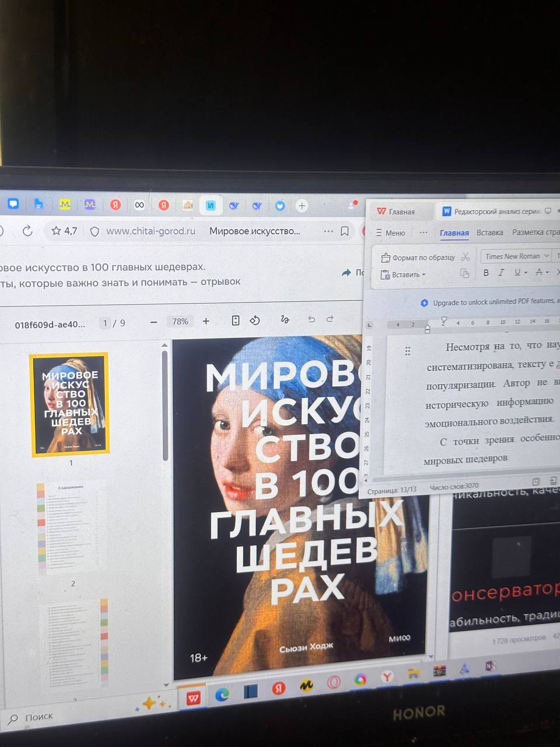Click the fit-to-page icon in PDF toolbar

point(236,320)
